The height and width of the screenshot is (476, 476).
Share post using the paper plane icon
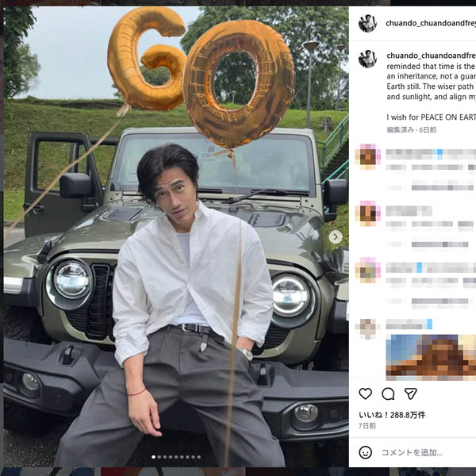coord(410,393)
